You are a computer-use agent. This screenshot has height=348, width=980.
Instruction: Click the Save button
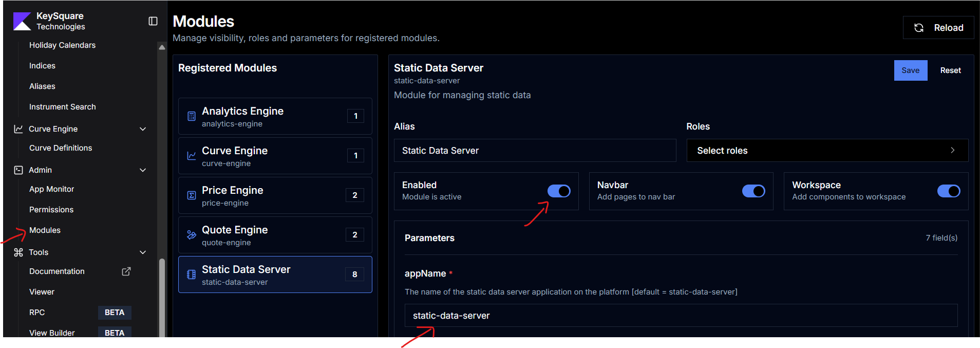pos(911,70)
